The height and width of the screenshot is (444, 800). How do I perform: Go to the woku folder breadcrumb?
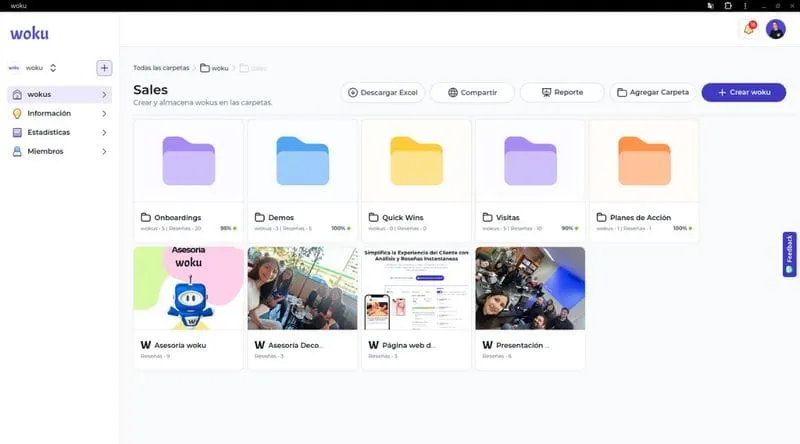point(215,68)
